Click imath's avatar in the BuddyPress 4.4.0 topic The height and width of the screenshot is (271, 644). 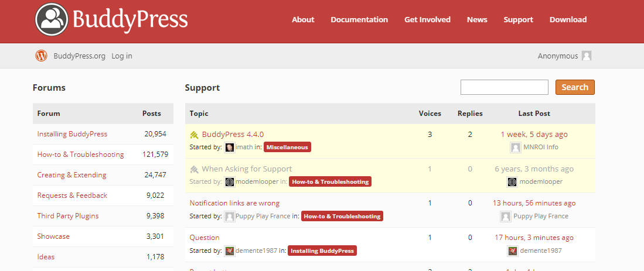click(230, 147)
